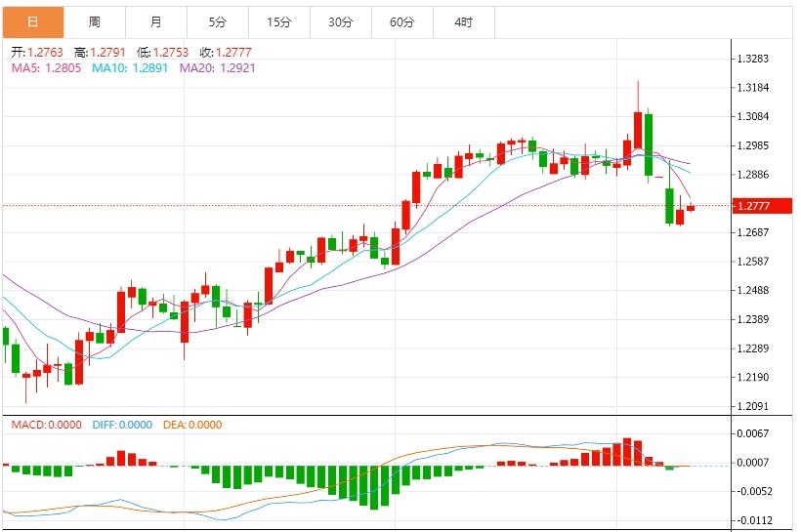The image size is (801, 532).
Task: Select the 周 weekly timeframe tab
Action: 94,21
